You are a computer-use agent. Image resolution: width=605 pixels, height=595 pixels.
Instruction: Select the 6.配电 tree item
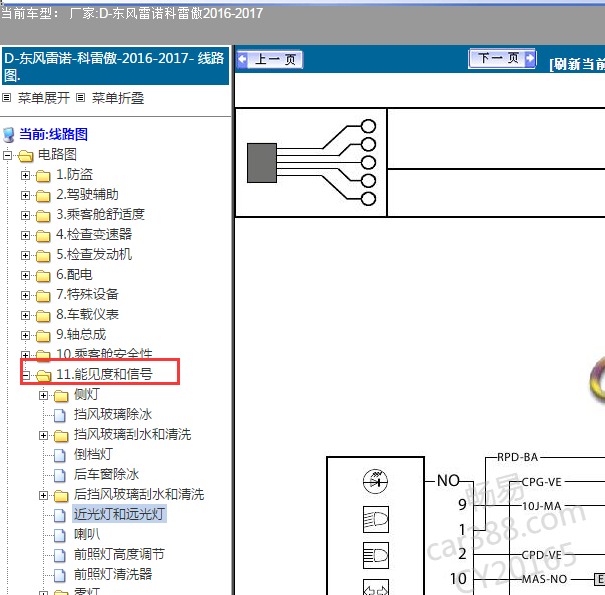click(74, 274)
